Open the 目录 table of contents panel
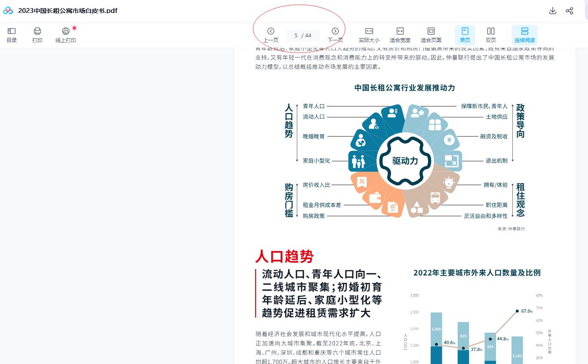 coord(12,35)
